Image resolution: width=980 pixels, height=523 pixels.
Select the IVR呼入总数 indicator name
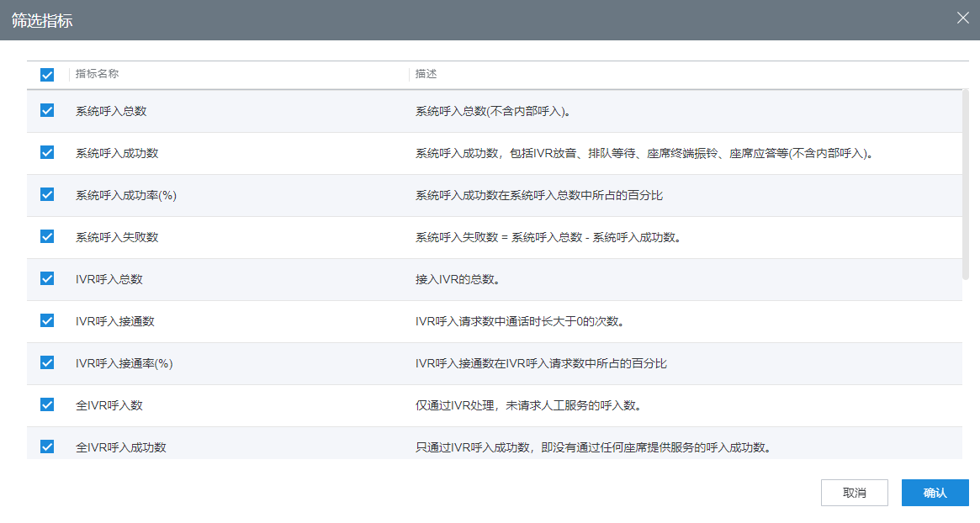tap(109, 279)
